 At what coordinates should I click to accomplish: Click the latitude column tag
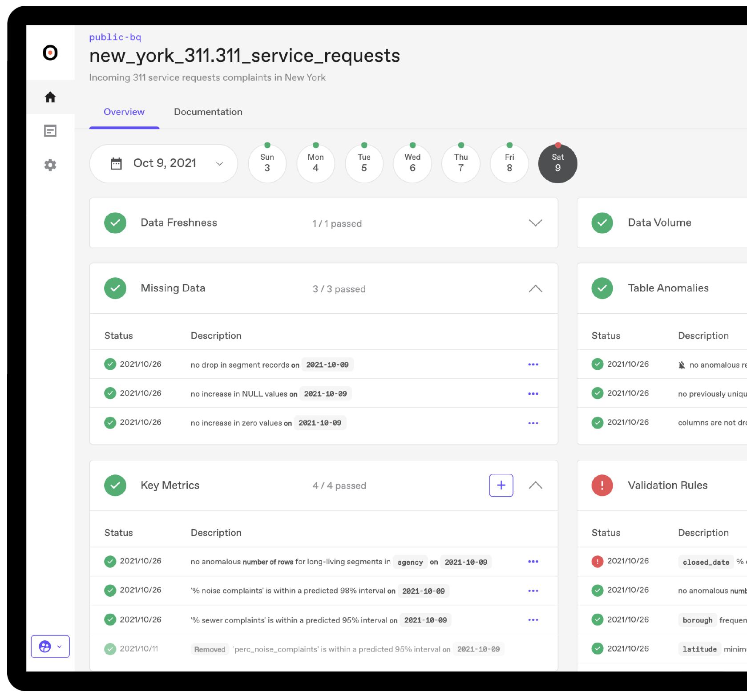pos(699,649)
